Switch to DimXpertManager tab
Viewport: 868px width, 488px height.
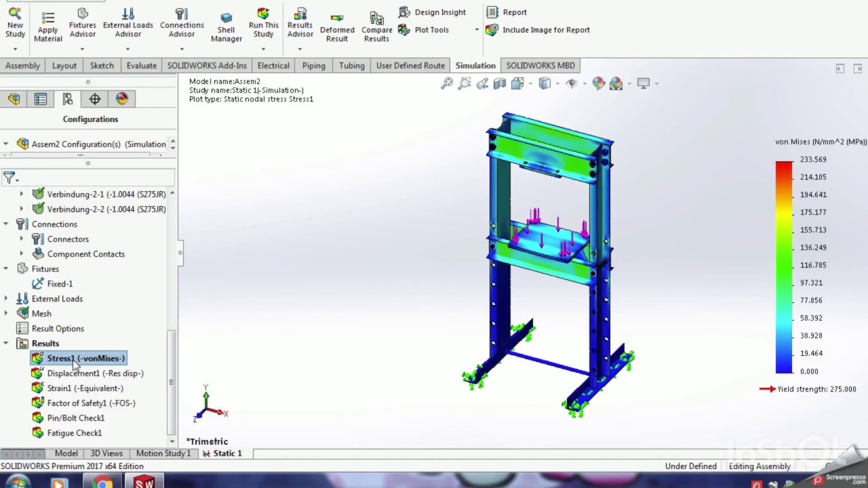[95, 99]
